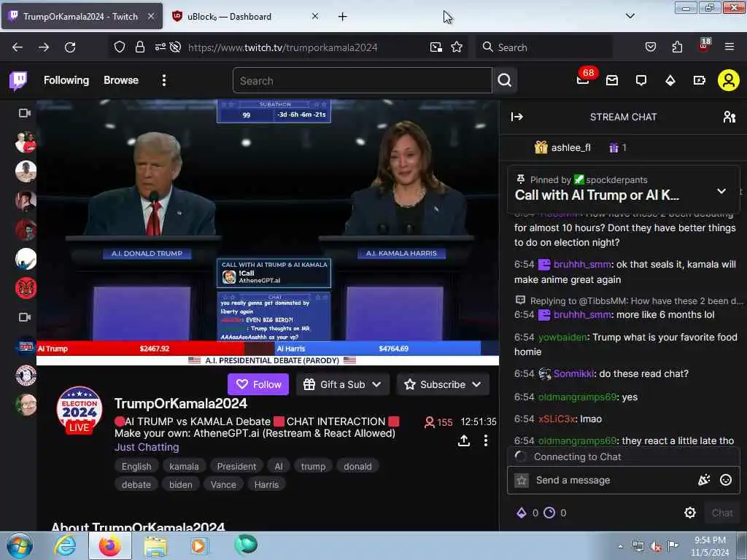This screenshot has width=747, height=560.
Task: Close the uBlock Dashboard tab
Action: click(x=315, y=16)
